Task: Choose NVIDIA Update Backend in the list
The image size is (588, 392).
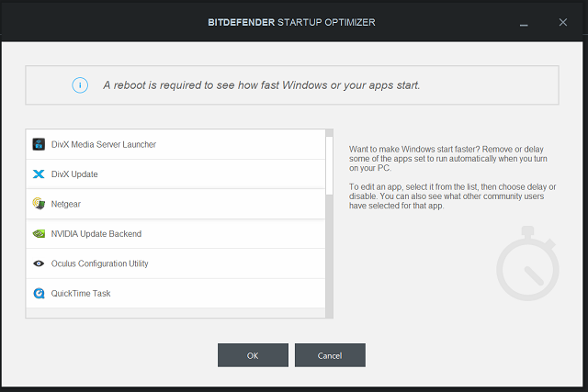Action: [x=175, y=233]
